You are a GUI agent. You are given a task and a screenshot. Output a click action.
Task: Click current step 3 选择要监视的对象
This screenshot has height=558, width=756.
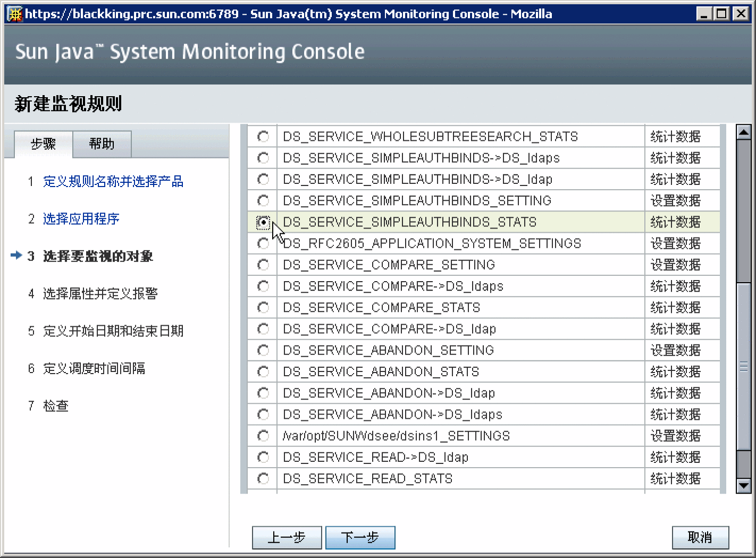pyautogui.click(x=98, y=256)
